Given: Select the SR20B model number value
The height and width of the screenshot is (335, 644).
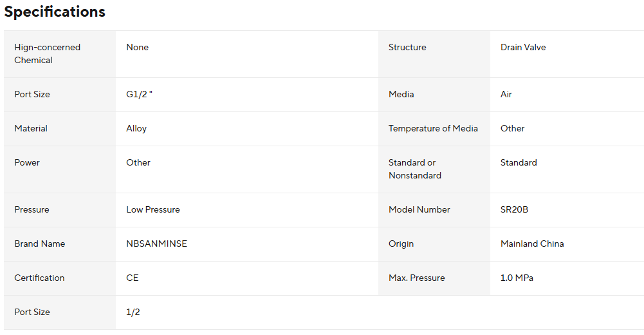Looking at the screenshot, I should click(x=514, y=209).
